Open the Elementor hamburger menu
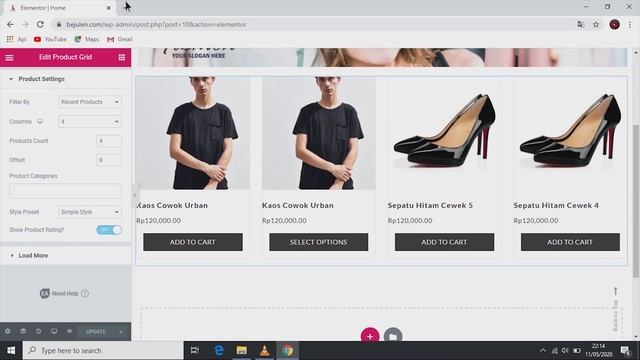Image resolution: width=640 pixels, height=360 pixels. (x=9, y=58)
